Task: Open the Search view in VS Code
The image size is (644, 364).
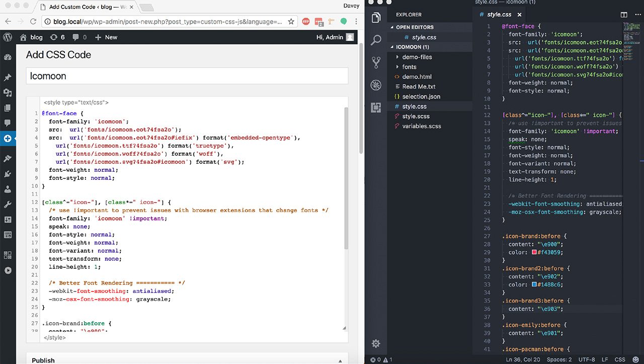Action: [x=376, y=40]
